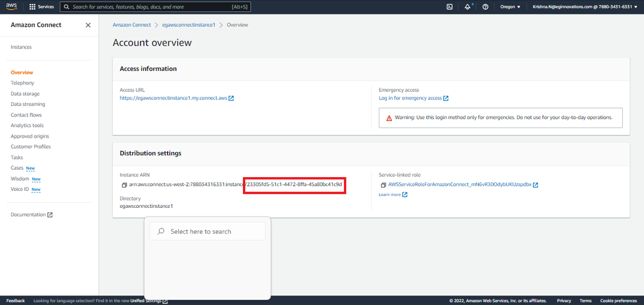Click the New badge beside Voice ID

(x=36, y=190)
